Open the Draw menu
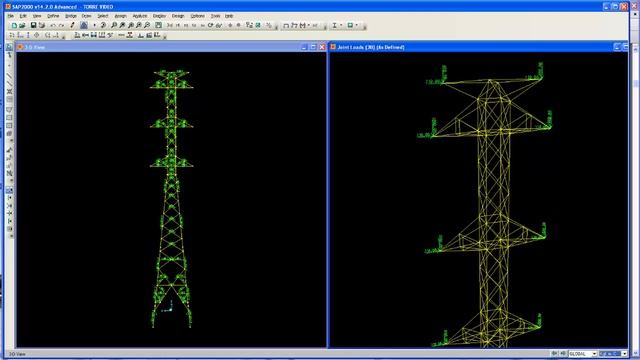This screenshot has height=360, width=640. [x=86, y=16]
